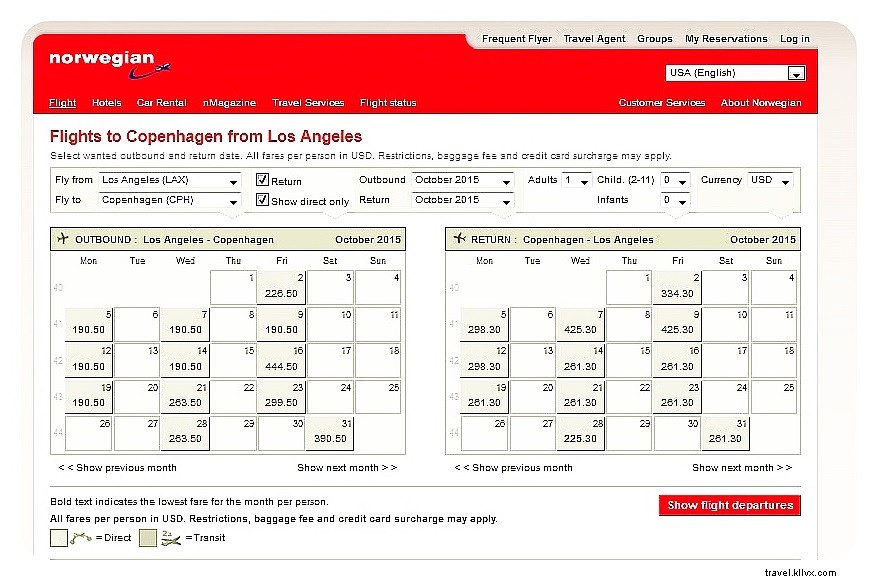
Task: Select return October 7 fare 425.30
Action: [580, 324]
